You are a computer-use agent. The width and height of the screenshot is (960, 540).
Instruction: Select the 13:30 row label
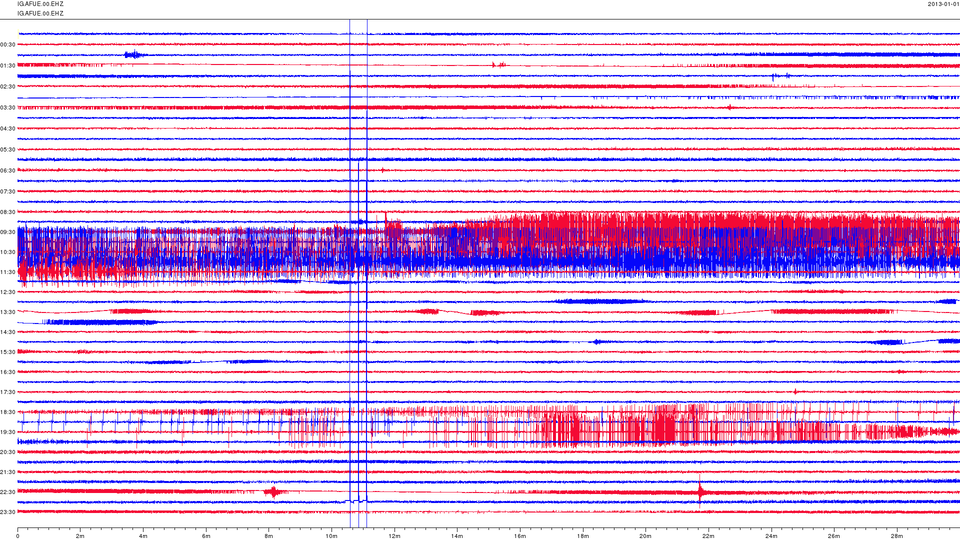8,312
